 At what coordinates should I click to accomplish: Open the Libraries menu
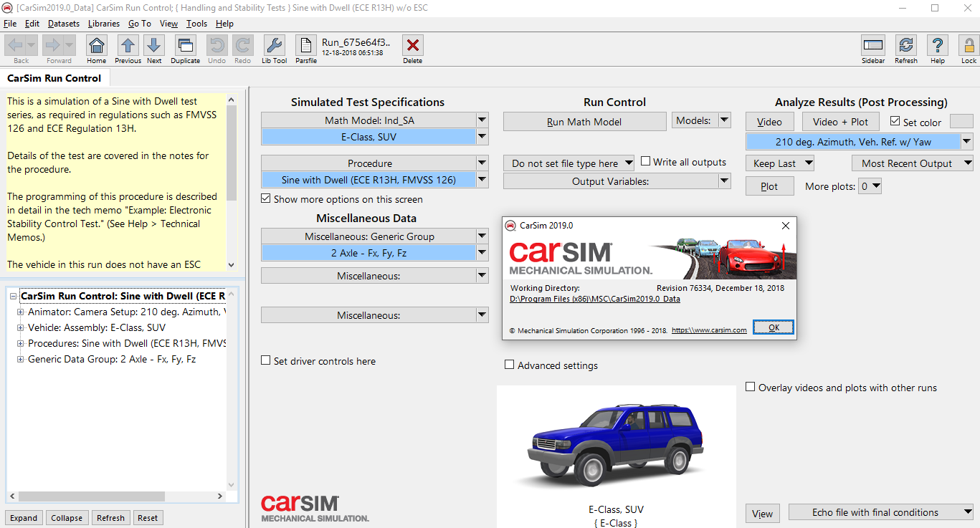click(x=104, y=24)
